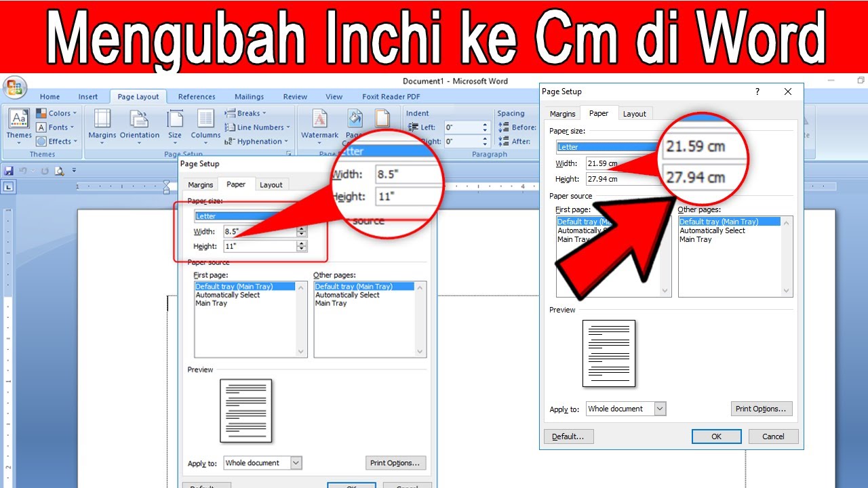The image size is (868, 488).
Task: Open the Hyphenation menu
Action: (256, 142)
